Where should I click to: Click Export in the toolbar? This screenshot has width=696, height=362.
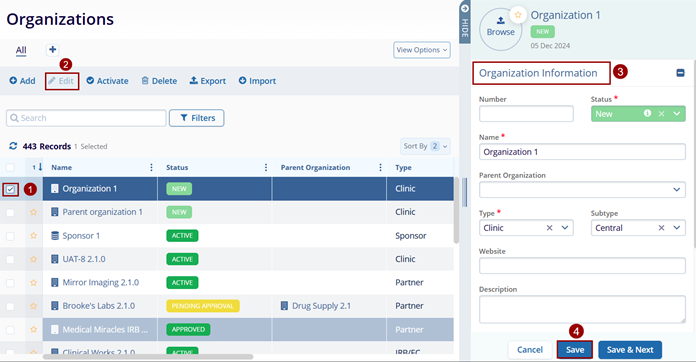208,81
